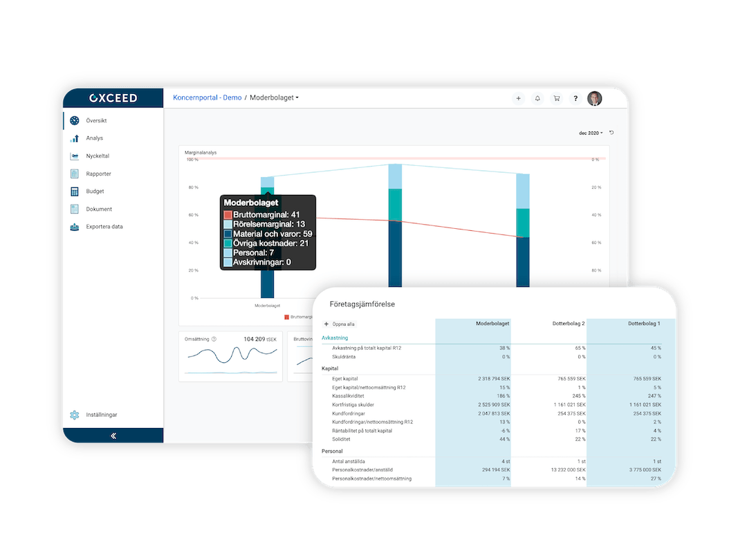Click the question mark help icon
Viewport: 747px width, 560px height.
[575, 98]
